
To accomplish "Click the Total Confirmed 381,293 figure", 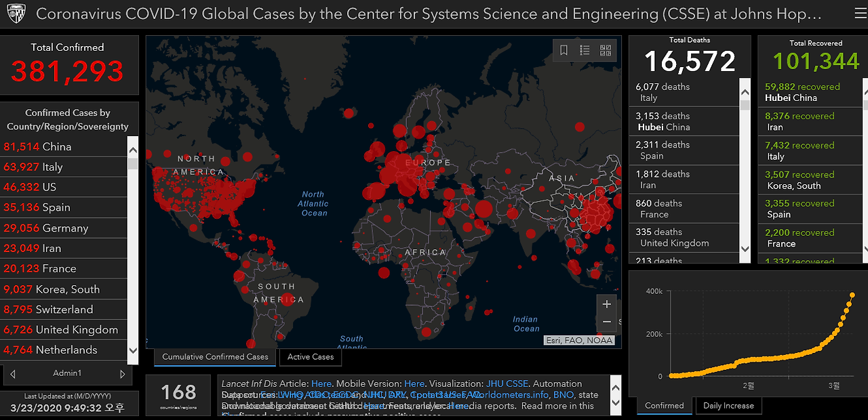I will click(67, 71).
